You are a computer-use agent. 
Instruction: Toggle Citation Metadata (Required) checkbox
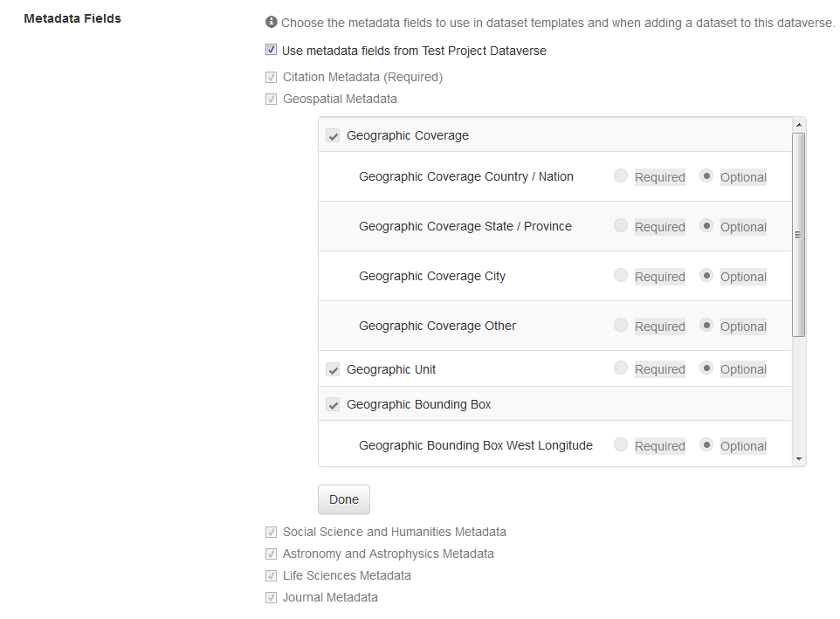[x=271, y=77]
